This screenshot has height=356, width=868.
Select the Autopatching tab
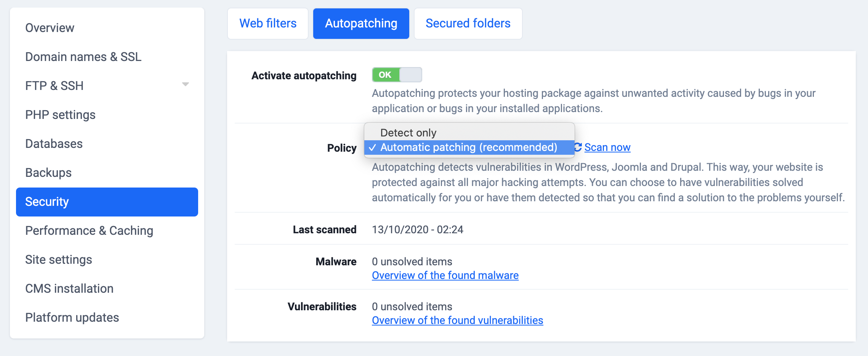coord(360,23)
